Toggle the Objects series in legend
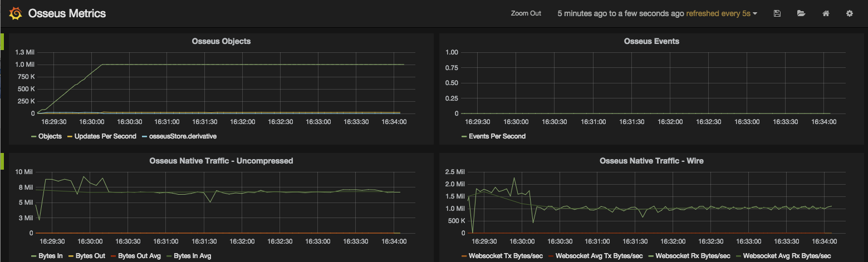The width and height of the screenshot is (868, 262). pyautogui.click(x=50, y=136)
